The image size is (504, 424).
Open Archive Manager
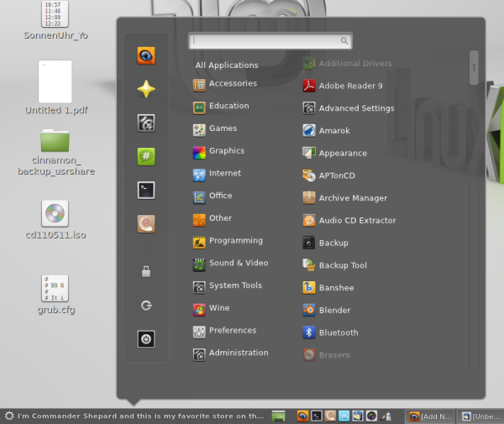[x=345, y=198]
